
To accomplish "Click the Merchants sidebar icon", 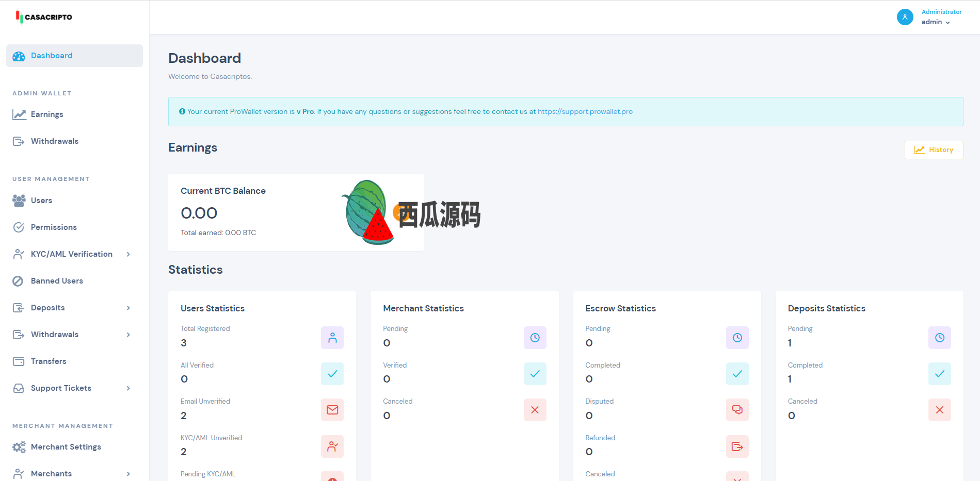I will (19, 473).
